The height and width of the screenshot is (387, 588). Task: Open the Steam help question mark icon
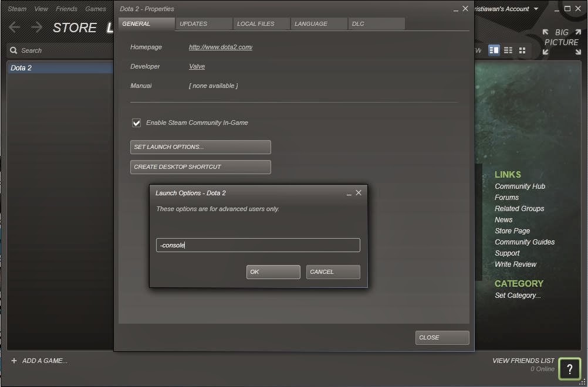tap(569, 369)
